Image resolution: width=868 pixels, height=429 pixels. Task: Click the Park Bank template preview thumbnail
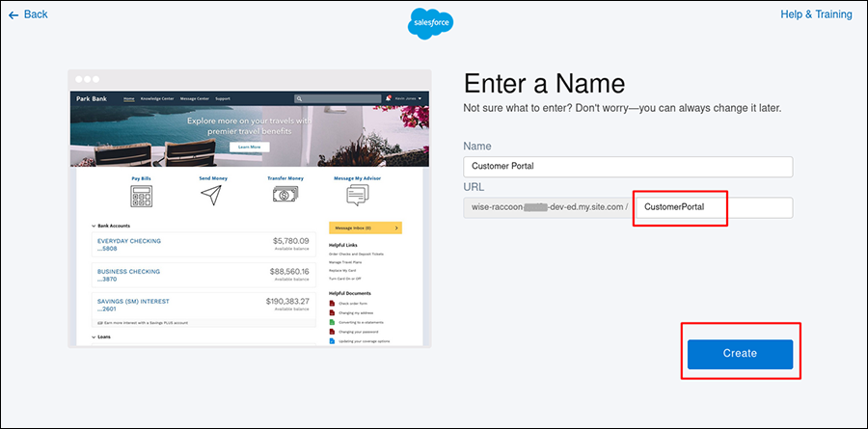250,208
